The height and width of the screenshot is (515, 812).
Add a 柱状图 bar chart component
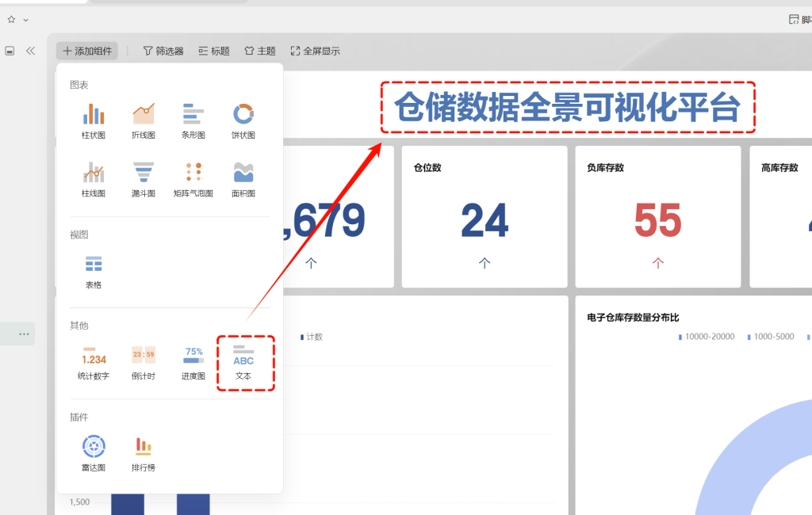[94, 120]
